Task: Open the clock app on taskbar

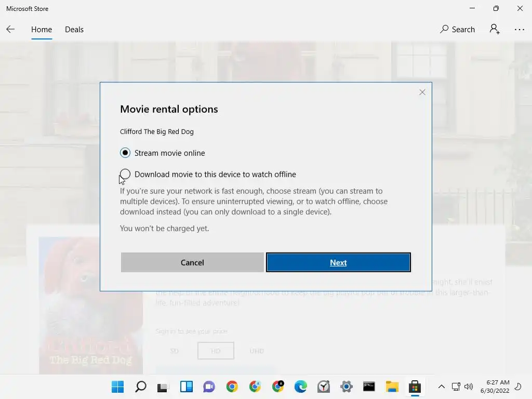Action: [323, 387]
